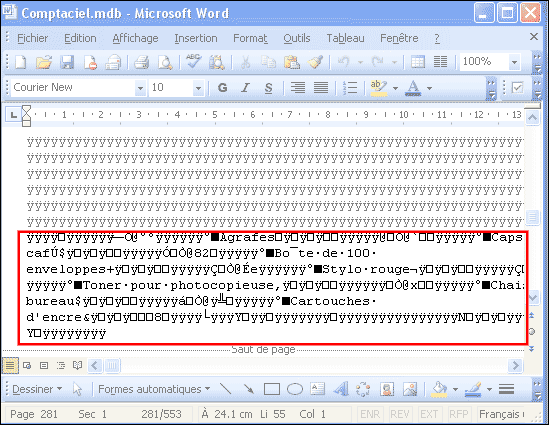The image size is (549, 425).
Task: Click Formes automatiques button
Action: coord(154,389)
